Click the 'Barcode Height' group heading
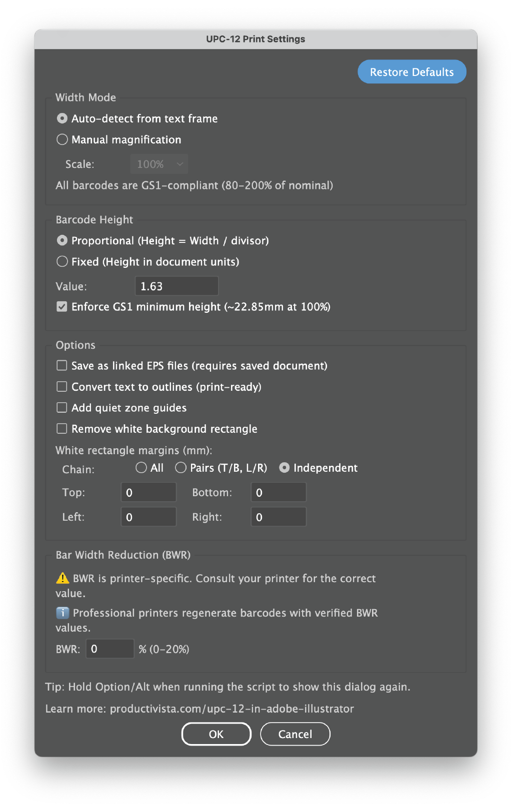 (x=94, y=219)
